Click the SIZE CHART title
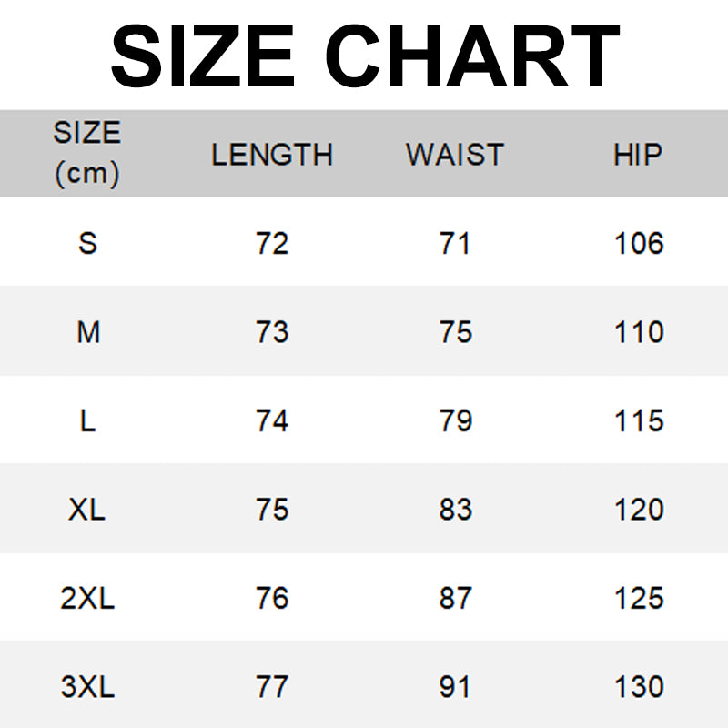 click(x=364, y=55)
